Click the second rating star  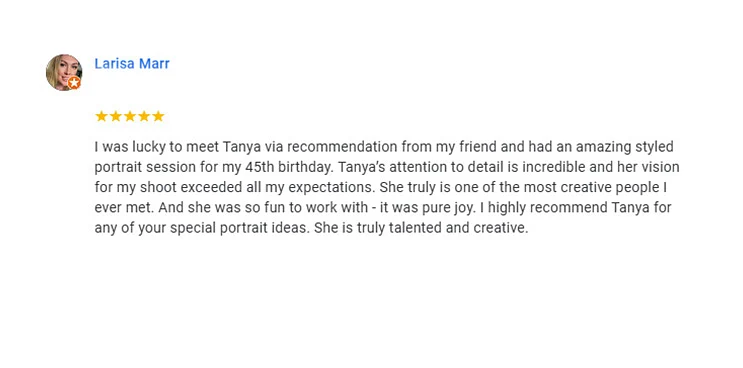116,116
